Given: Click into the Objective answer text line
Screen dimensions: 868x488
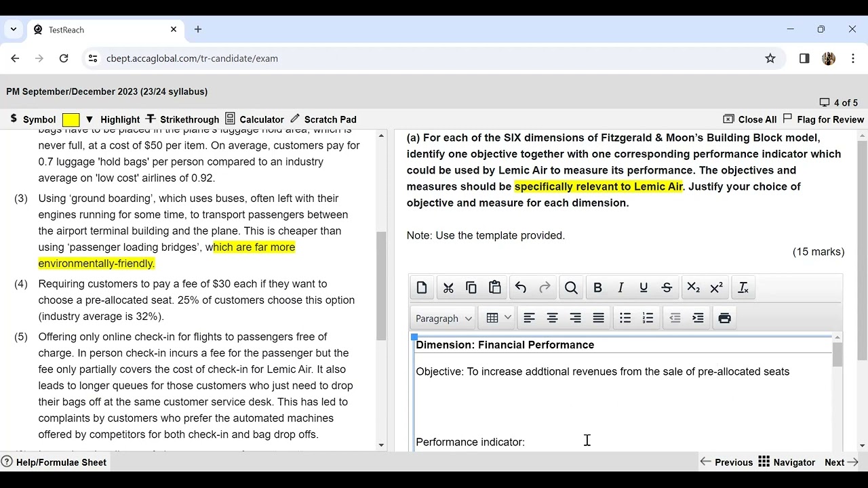Looking at the screenshot, I should [x=603, y=371].
